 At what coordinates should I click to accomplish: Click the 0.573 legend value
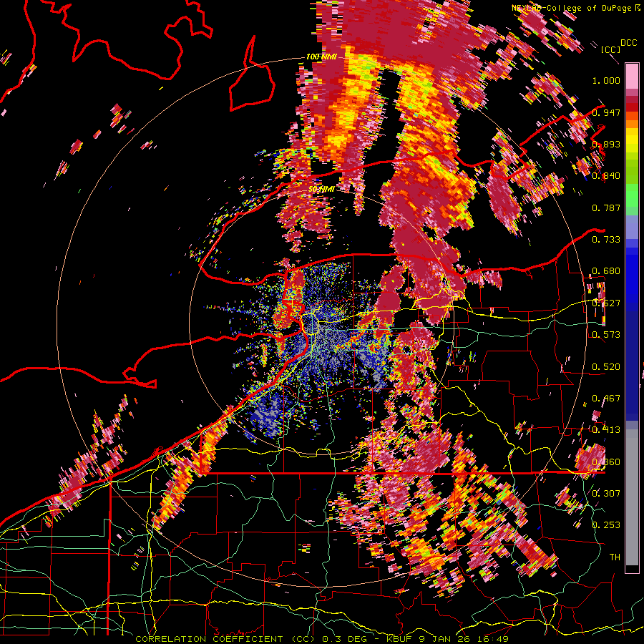point(606,335)
